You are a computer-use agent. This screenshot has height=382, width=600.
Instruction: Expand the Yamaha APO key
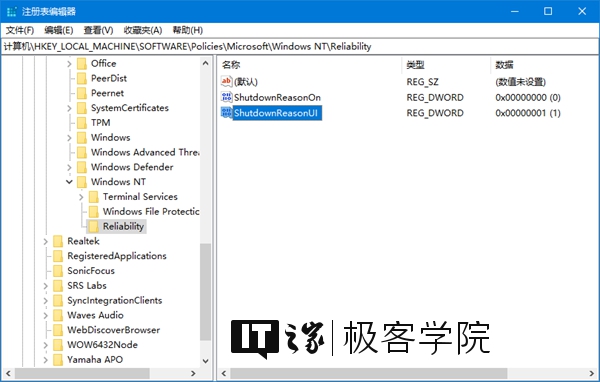click(x=46, y=360)
